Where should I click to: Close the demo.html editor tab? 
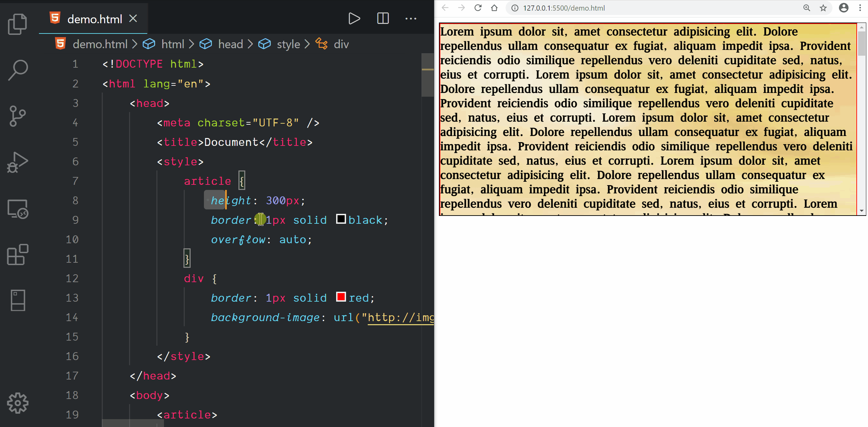pos(133,18)
